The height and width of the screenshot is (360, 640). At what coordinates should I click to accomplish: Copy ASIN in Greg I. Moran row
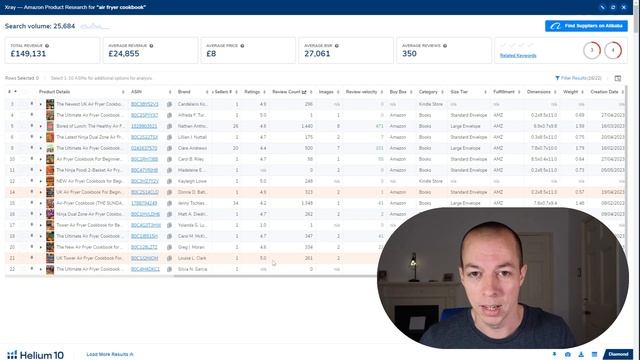coord(169,247)
